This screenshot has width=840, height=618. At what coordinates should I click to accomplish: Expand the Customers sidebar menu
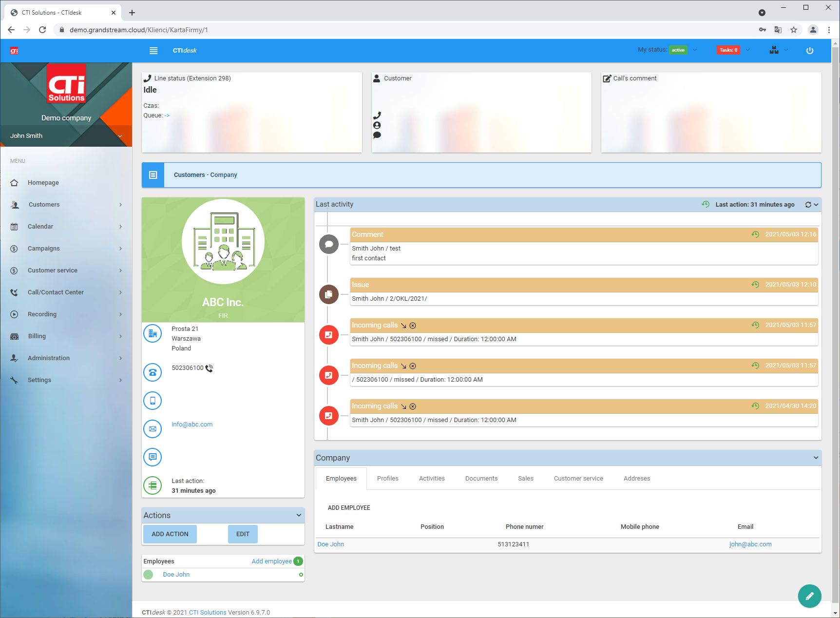coord(66,205)
